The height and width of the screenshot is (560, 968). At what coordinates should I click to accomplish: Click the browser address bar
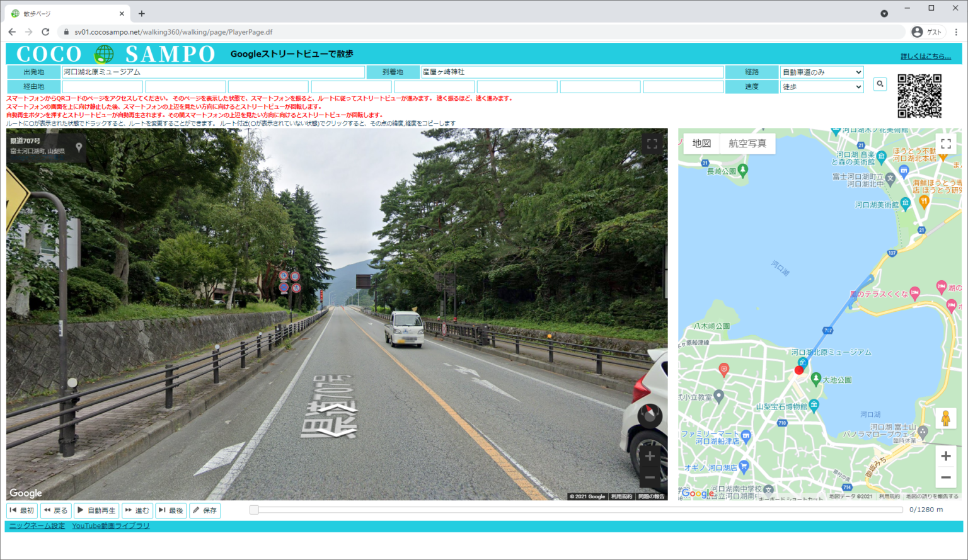[x=481, y=32]
